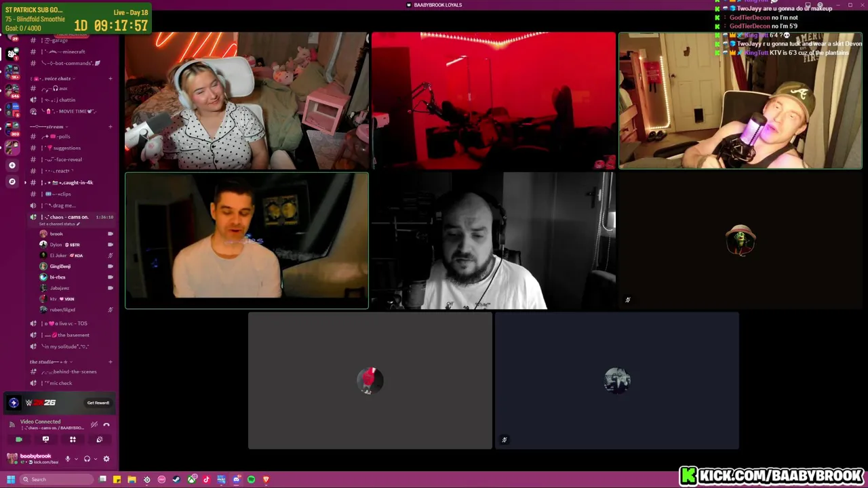The image size is (868, 488).
Task: Collapse the voice chats category
Action: pos(53,79)
